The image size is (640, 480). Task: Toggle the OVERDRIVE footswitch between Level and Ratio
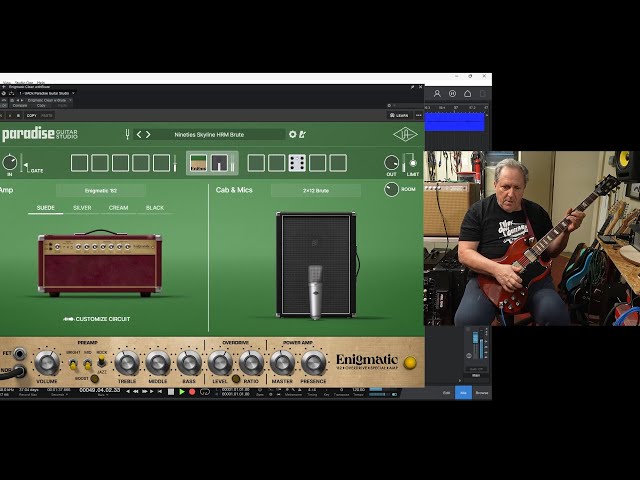(x=236, y=379)
